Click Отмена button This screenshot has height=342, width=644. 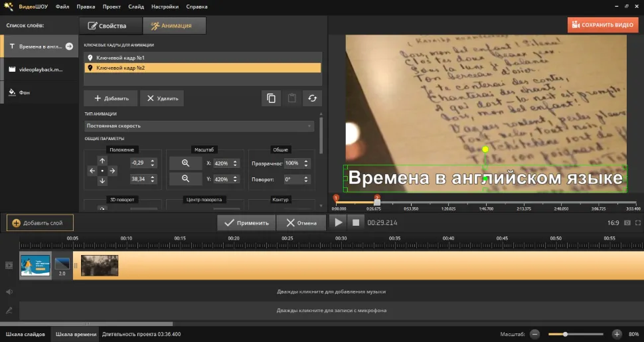pos(301,222)
